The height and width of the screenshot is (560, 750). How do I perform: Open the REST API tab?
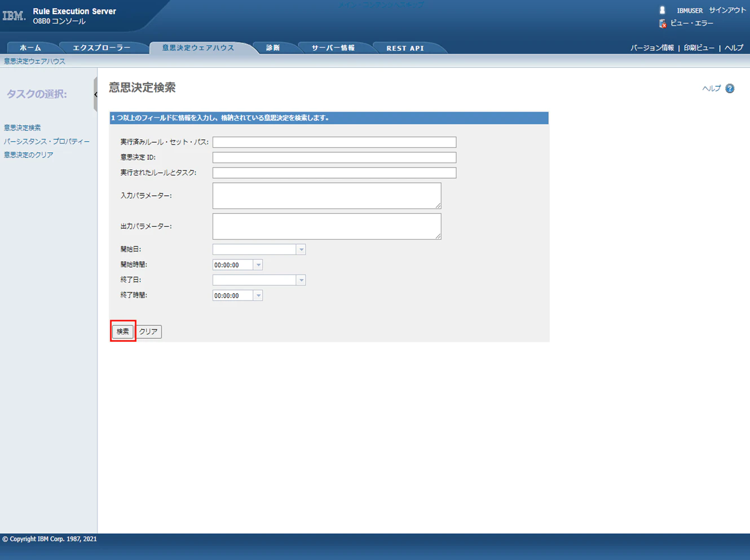coord(405,48)
